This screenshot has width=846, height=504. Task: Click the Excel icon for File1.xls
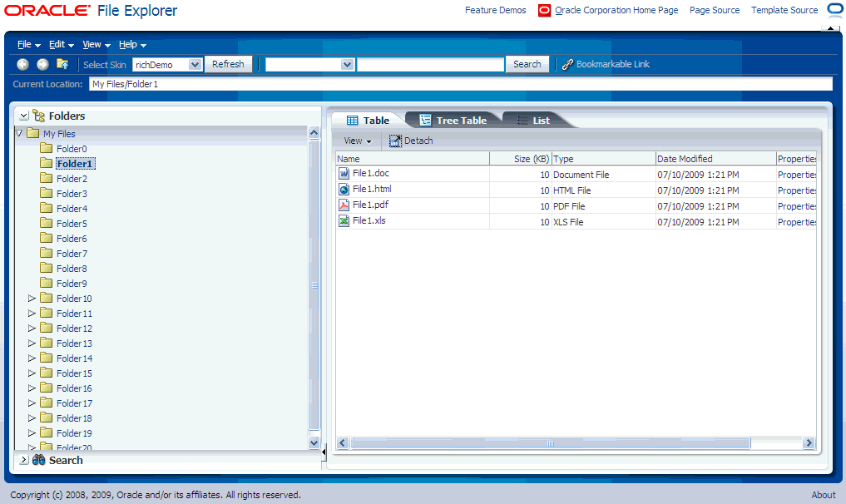343,221
